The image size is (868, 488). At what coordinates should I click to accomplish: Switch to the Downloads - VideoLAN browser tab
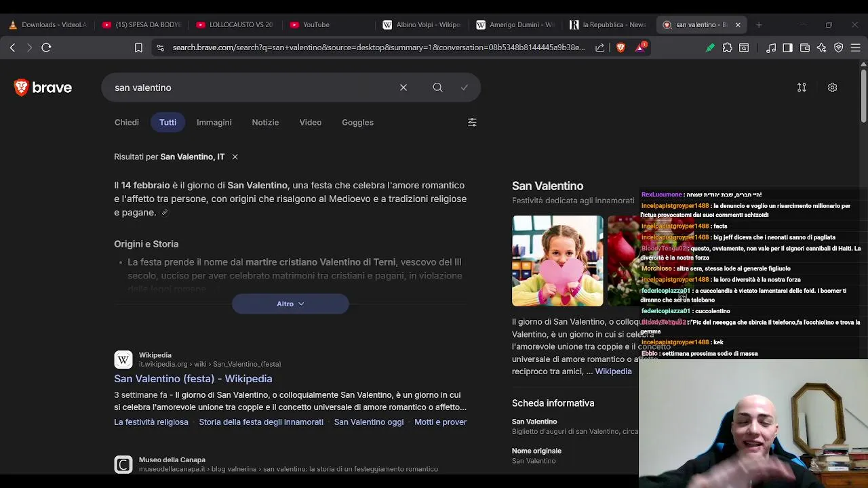pyautogui.click(x=47, y=24)
